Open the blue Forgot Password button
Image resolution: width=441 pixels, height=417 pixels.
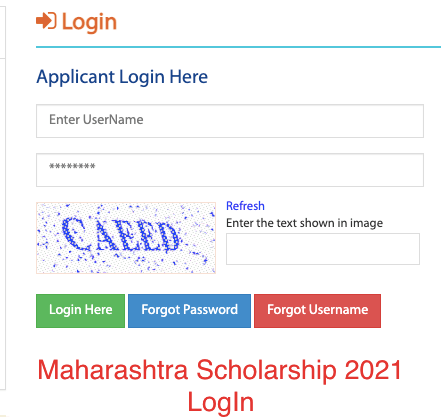[x=189, y=311]
